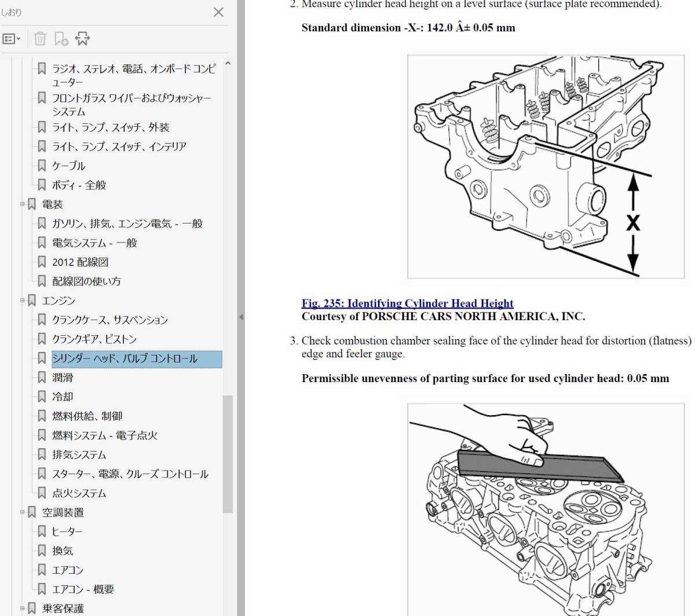The width and height of the screenshot is (695, 616).
Task: Open the 燃料供給、制御 bookmark
Action: 87,416
